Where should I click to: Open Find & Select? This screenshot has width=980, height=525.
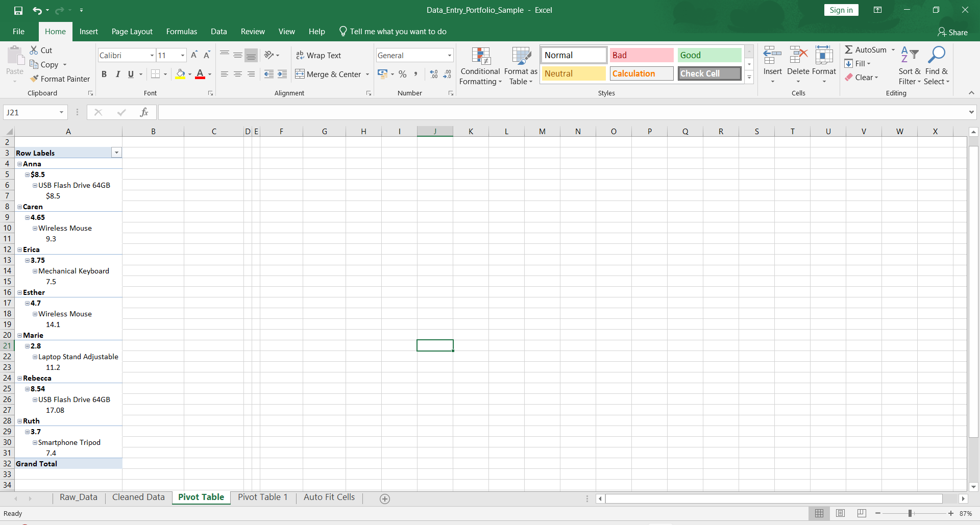[x=937, y=65]
